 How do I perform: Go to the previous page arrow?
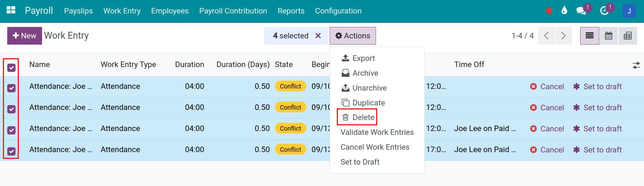click(546, 36)
